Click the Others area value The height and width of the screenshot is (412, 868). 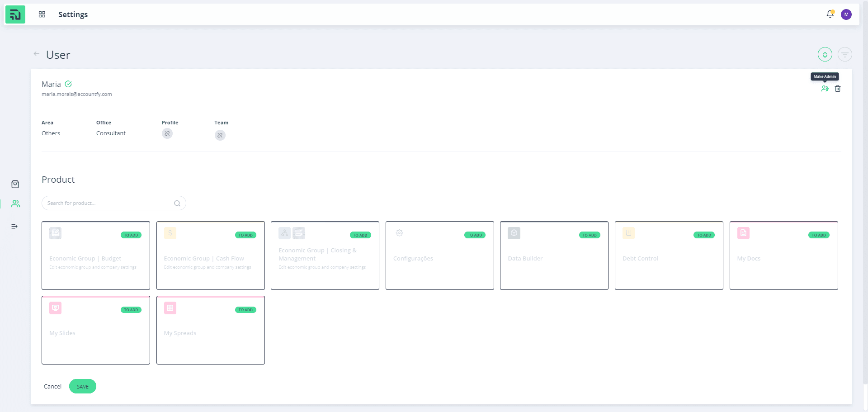pyautogui.click(x=51, y=133)
